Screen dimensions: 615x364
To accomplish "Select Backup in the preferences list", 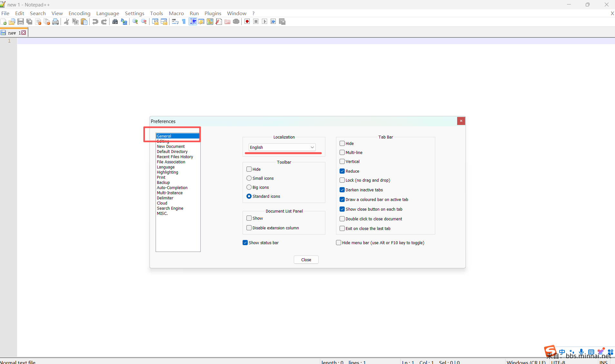I will click(163, 182).
